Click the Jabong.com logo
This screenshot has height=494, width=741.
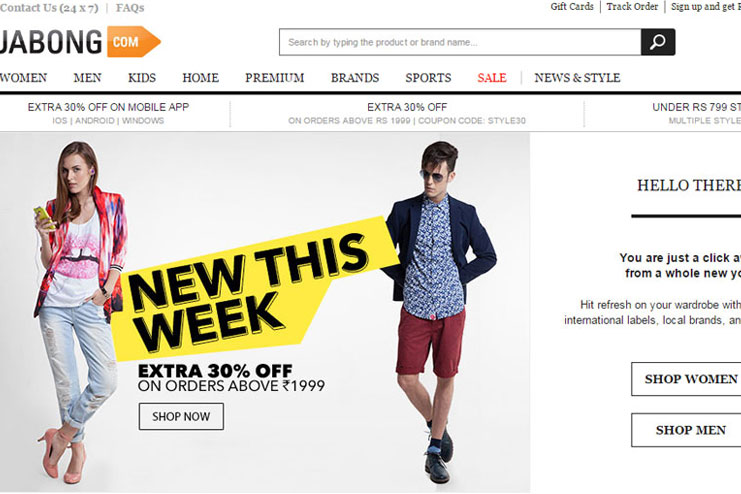[x=80, y=42]
